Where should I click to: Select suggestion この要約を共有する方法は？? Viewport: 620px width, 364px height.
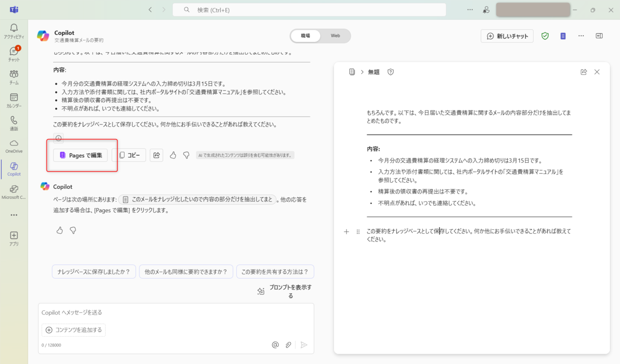(x=275, y=272)
